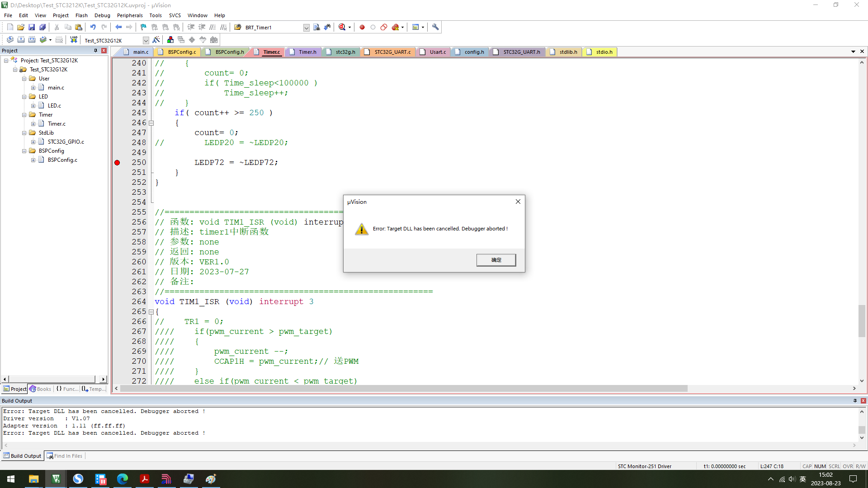Expand the BSPConfig.c file node
The image size is (868, 488).
tap(33, 160)
